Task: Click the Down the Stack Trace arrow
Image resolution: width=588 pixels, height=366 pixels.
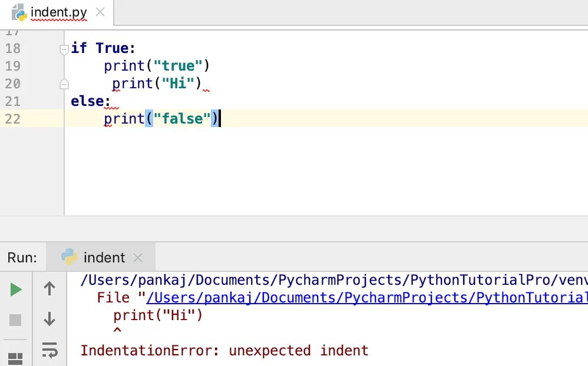Action: (x=49, y=320)
